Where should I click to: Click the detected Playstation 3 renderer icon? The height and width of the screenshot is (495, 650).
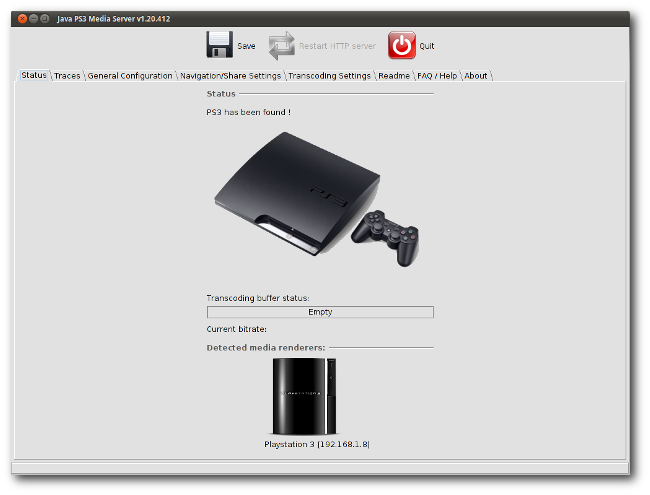coord(304,396)
